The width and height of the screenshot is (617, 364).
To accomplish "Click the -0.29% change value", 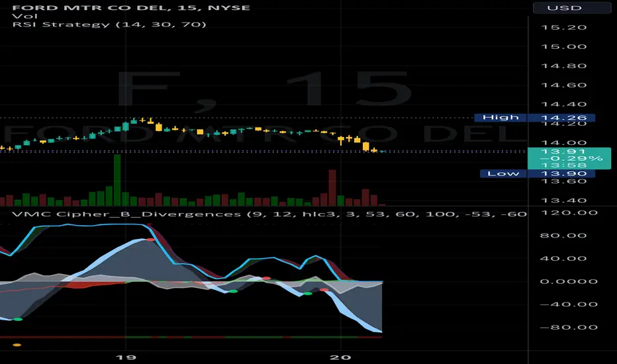I will tap(571, 158).
